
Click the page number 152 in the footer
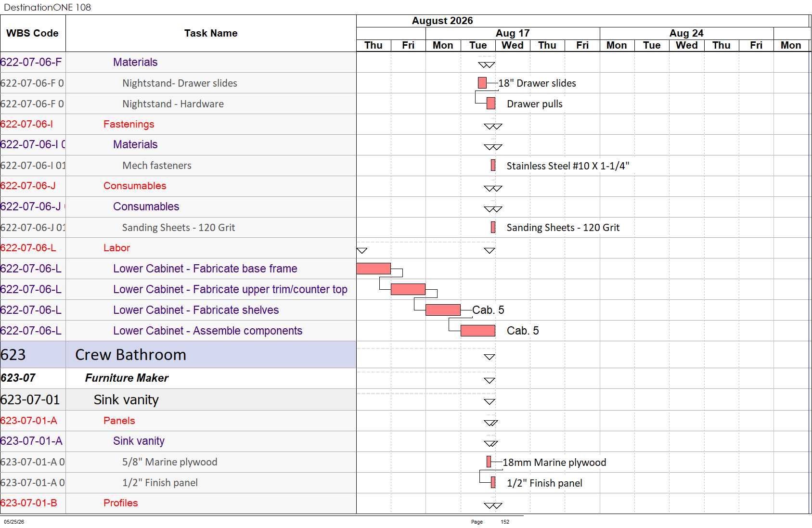(x=505, y=522)
